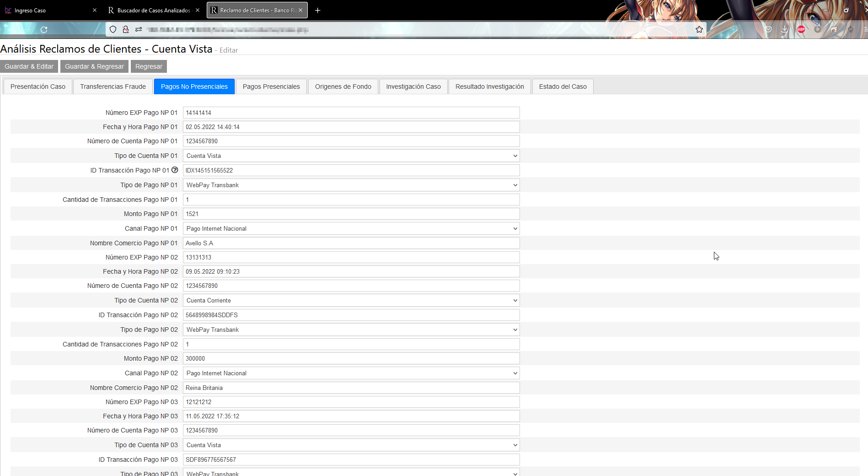Save page to Pocket icon

[768, 30]
